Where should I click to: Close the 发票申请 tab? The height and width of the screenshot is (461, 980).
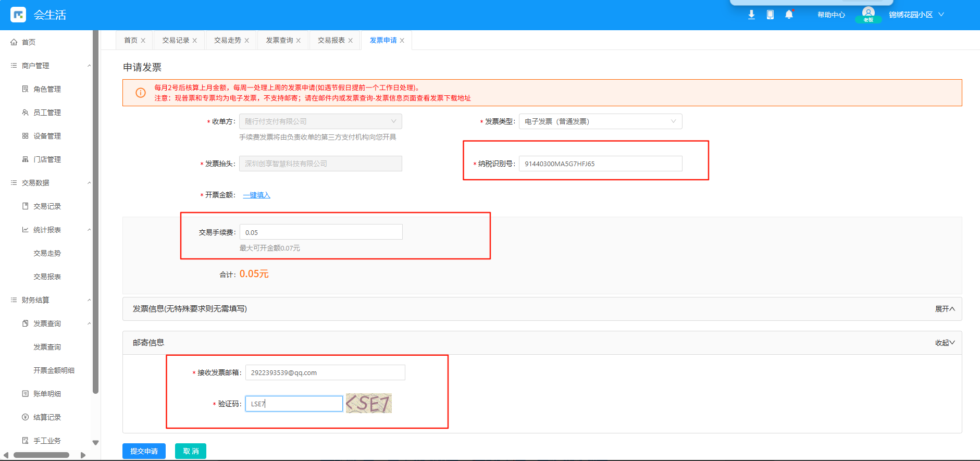pyautogui.click(x=402, y=41)
